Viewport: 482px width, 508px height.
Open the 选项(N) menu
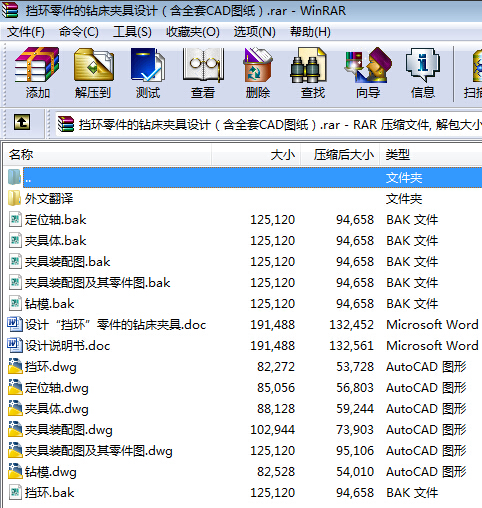[254, 32]
